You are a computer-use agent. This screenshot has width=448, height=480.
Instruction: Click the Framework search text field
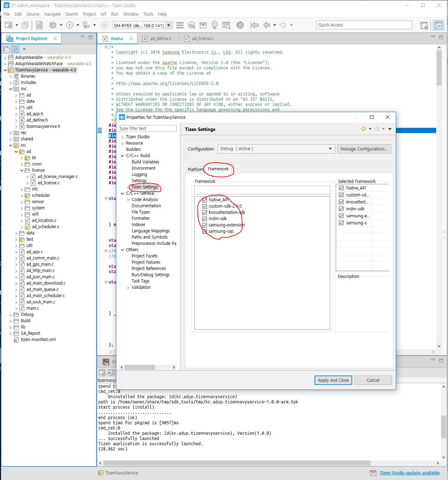pos(262,190)
